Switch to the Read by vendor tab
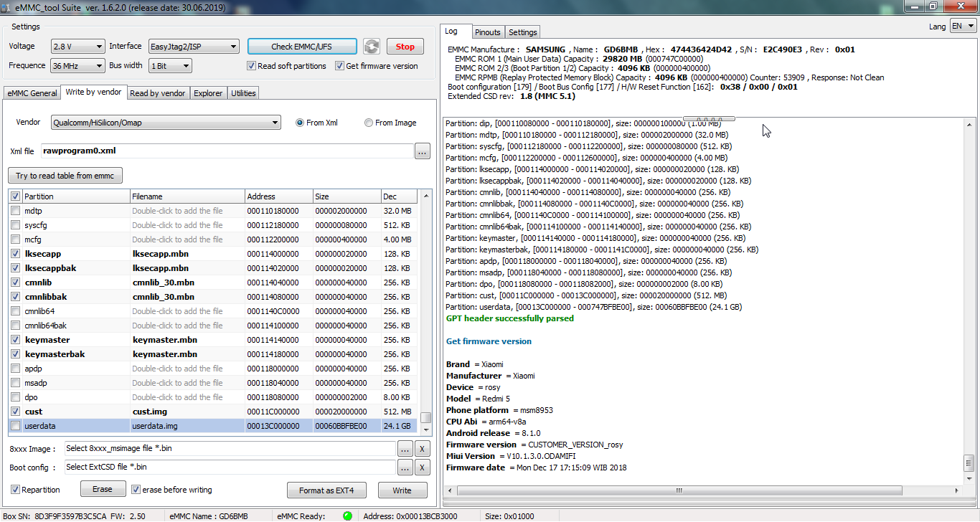Viewport: 980px width, 522px height. click(158, 93)
